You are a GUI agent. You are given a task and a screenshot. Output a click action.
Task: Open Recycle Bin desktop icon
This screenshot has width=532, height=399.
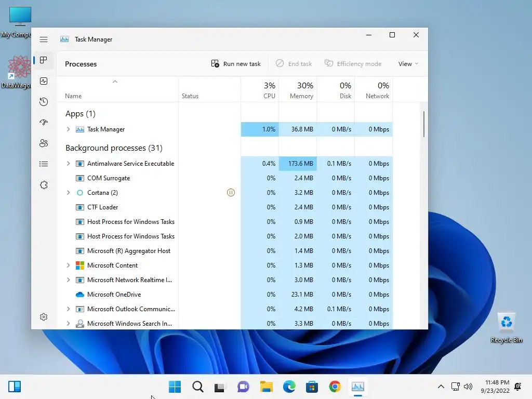coord(506,327)
